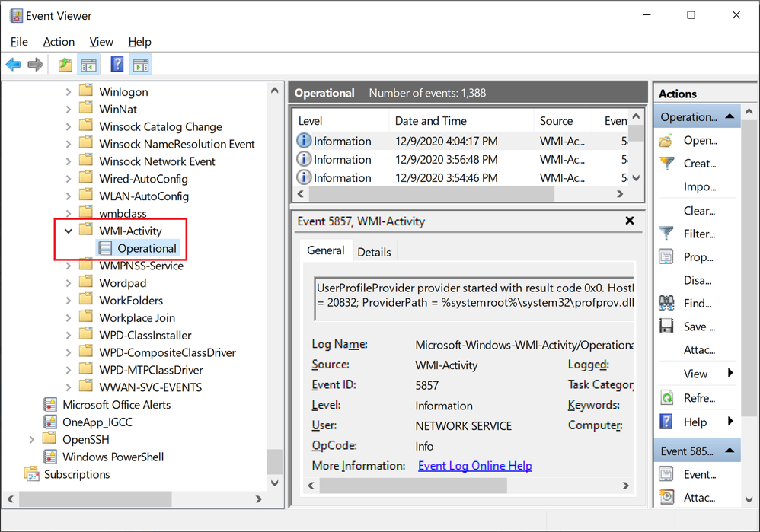
Task: Click the Level column header
Action: (x=340, y=121)
